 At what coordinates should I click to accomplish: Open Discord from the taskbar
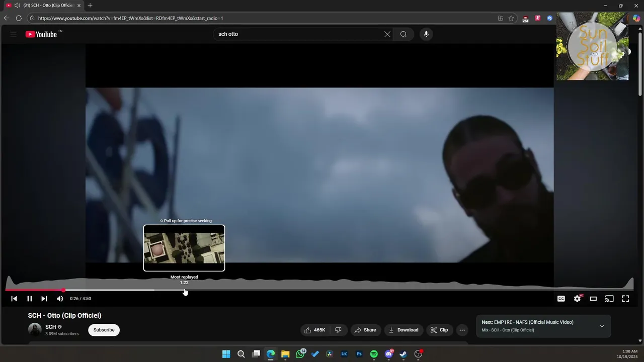[388, 354]
